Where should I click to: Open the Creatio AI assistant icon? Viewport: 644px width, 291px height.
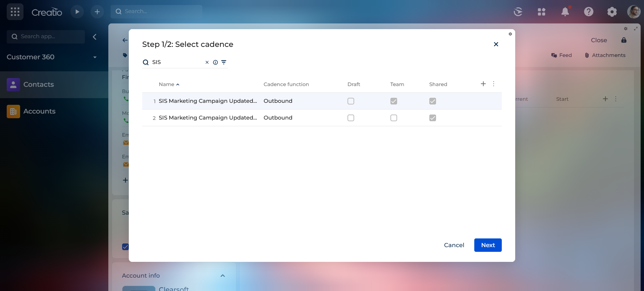click(518, 12)
